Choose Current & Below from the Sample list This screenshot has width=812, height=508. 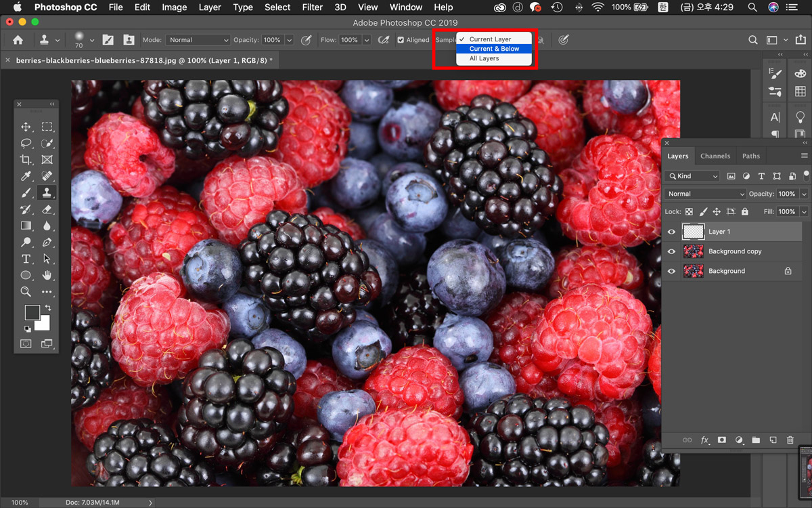point(494,49)
